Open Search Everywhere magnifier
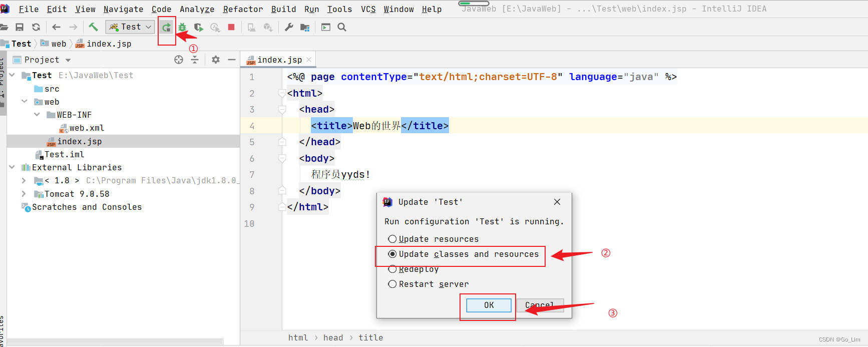This screenshot has height=347, width=868. (342, 27)
